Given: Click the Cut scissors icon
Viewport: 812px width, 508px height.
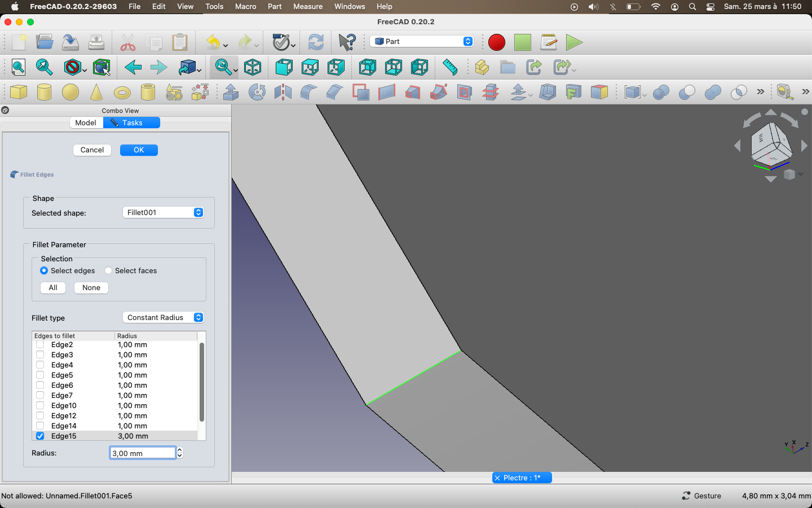Looking at the screenshot, I should click(128, 42).
